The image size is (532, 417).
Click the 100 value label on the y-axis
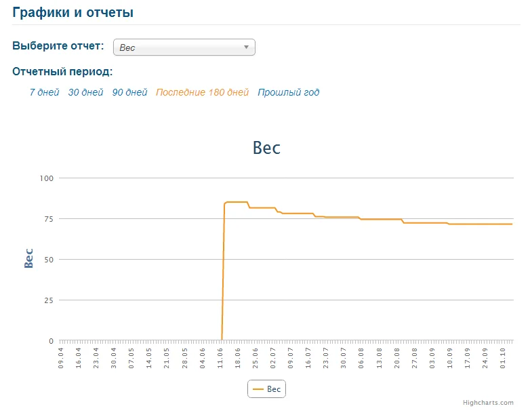pyautogui.click(x=46, y=178)
